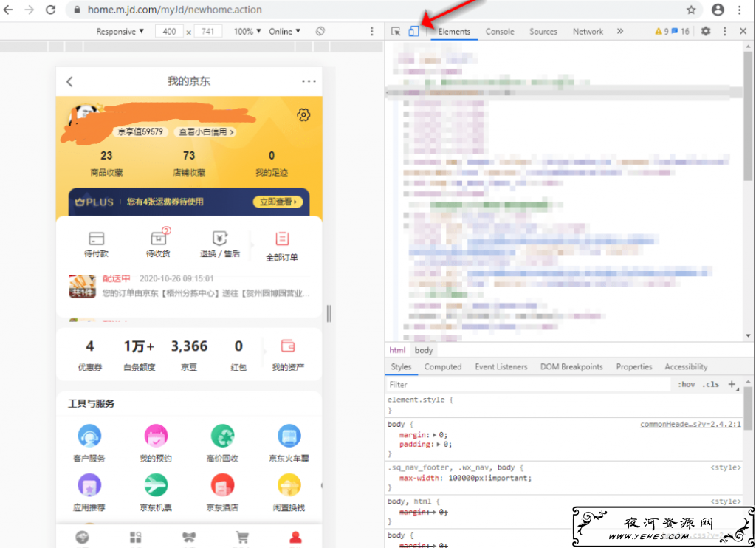Image resolution: width=756 pixels, height=548 pixels.
Task: Open the JD account settings gear
Action: [303, 114]
